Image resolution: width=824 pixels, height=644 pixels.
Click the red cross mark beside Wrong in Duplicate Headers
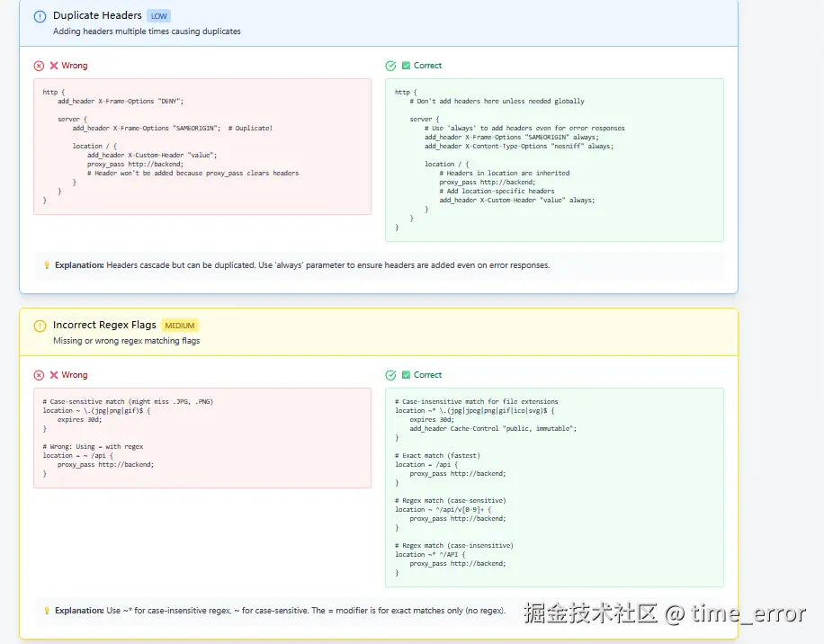tap(54, 66)
